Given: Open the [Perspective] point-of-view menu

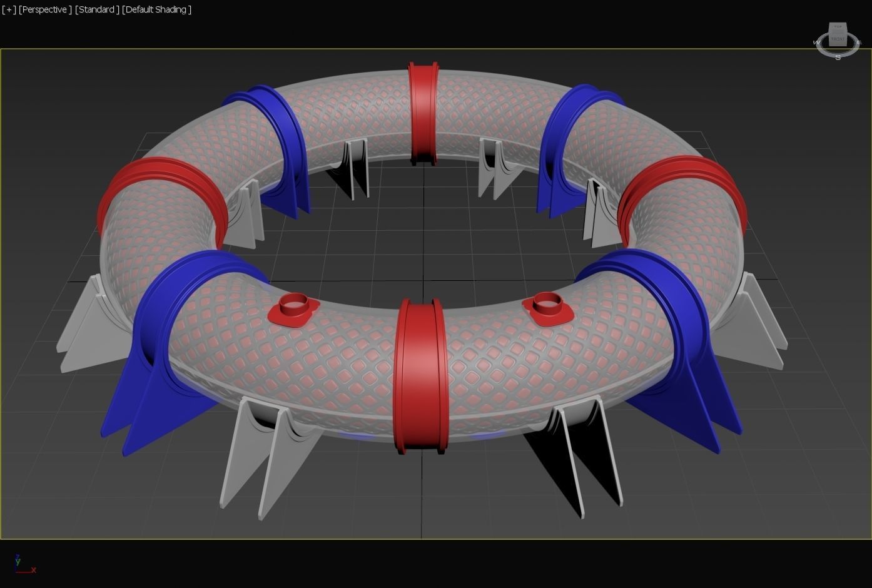Looking at the screenshot, I should tap(45, 9).
